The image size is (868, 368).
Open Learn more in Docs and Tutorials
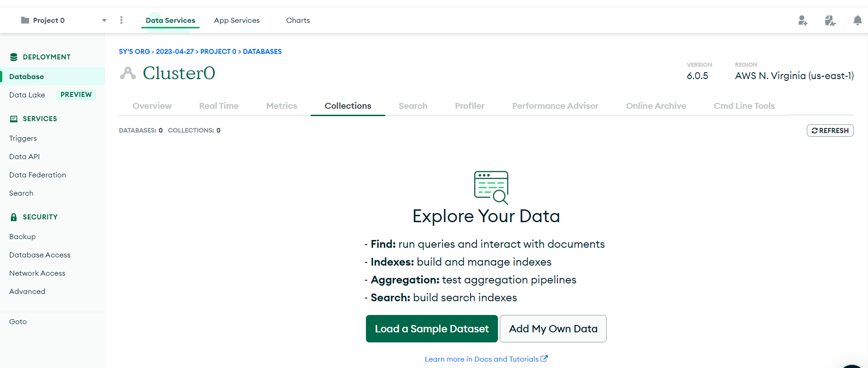pos(486,359)
